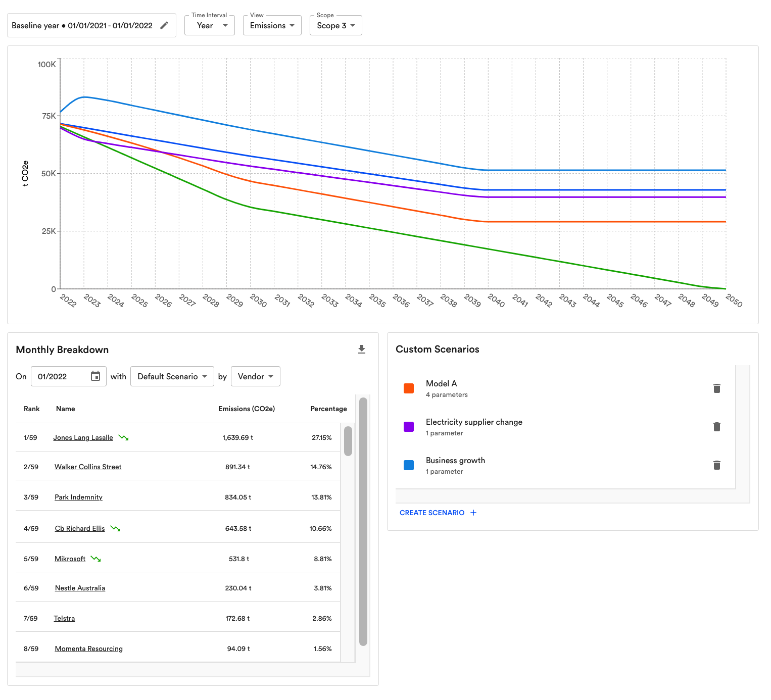Click the Custom Scenarios heading

[438, 349]
